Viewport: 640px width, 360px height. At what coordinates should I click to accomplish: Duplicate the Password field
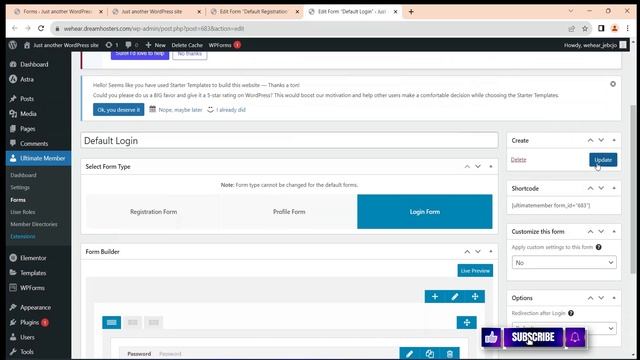point(429,354)
